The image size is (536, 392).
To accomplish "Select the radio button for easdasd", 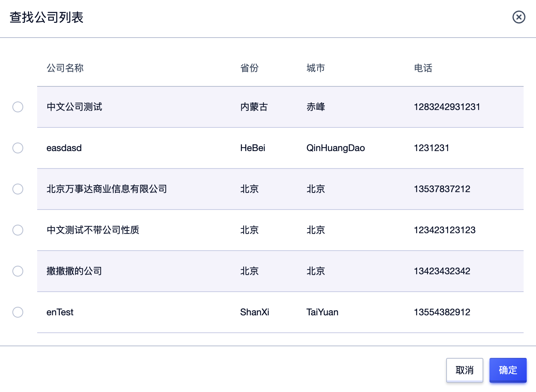I will click(17, 148).
